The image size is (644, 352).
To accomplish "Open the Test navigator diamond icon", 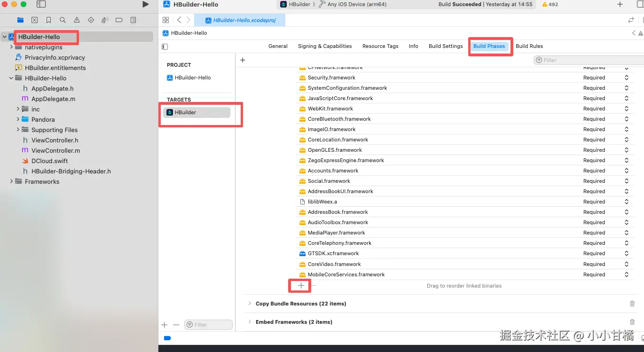I will pyautogui.click(x=91, y=20).
